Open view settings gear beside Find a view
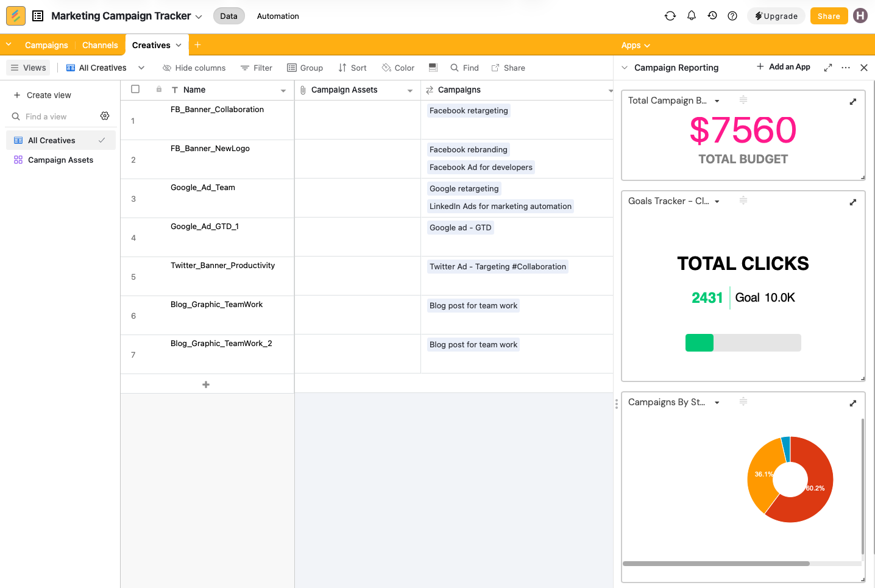This screenshot has height=588, width=875. (105, 116)
